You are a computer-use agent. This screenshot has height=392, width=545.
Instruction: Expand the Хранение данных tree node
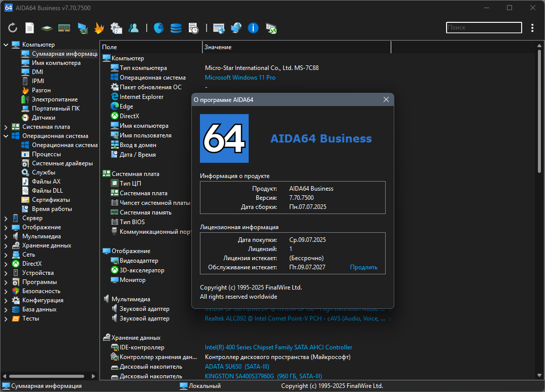[x=6, y=246]
